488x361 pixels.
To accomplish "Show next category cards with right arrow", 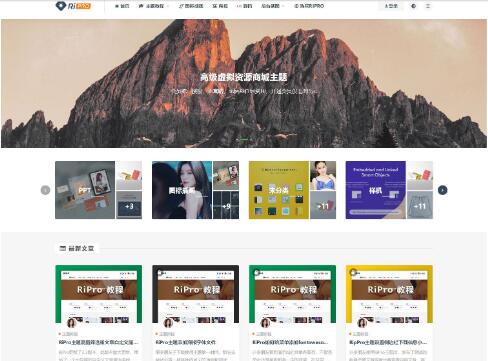I will (x=442, y=190).
